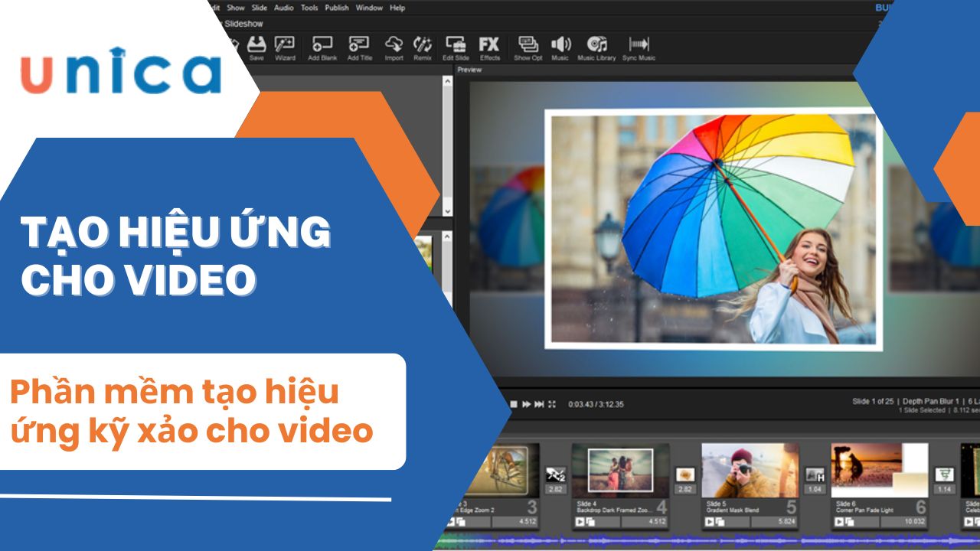Open the slideshow Wizard
Viewport: 980px width, 551px height.
[x=285, y=47]
